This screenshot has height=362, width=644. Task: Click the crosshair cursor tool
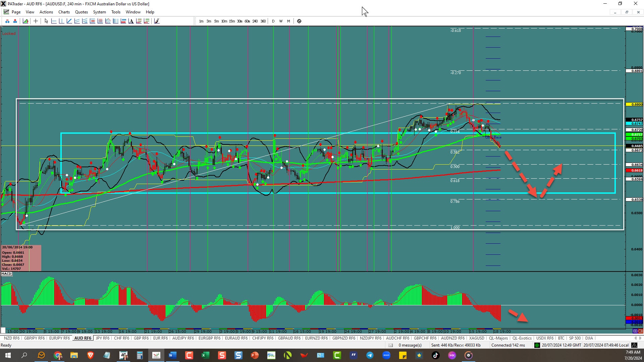[x=36, y=21]
